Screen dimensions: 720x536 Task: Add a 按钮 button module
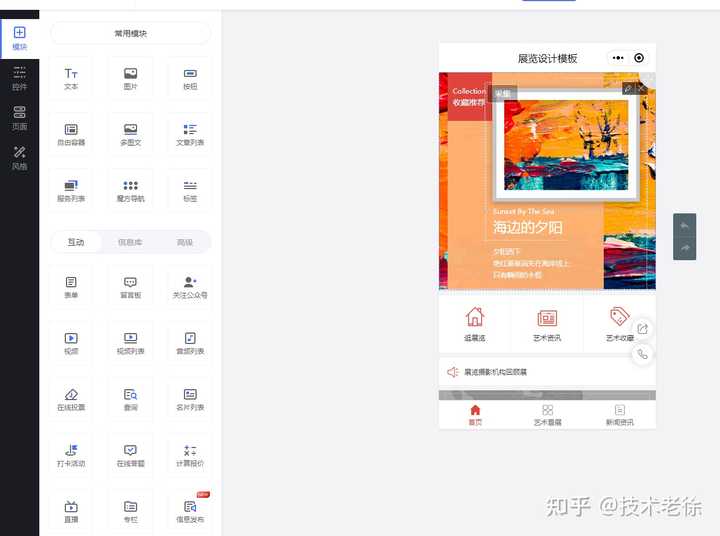(x=190, y=79)
